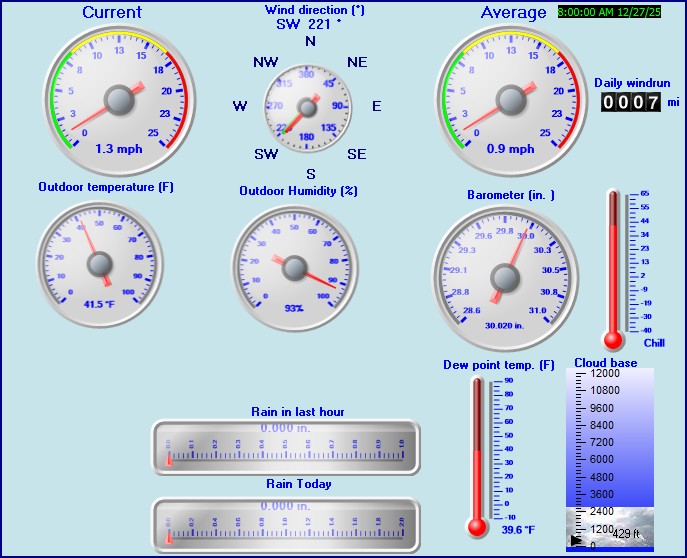687x558 pixels.
Task: Click the '30.020 in.' barometer reading
Action: click(504, 325)
